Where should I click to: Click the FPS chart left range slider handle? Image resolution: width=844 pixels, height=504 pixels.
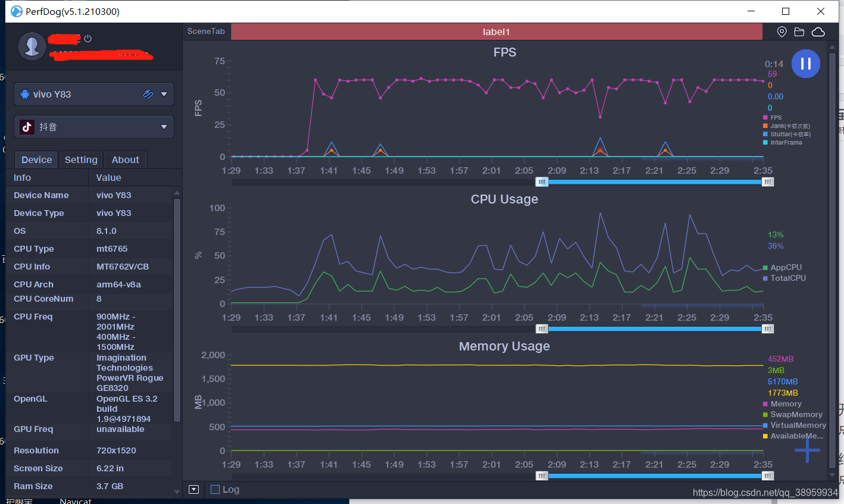coord(542,181)
